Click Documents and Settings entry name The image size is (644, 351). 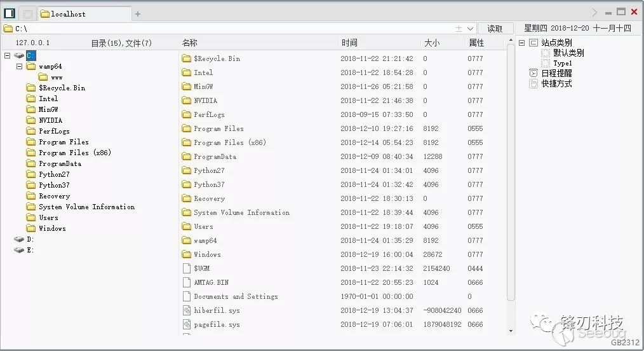[x=236, y=296]
